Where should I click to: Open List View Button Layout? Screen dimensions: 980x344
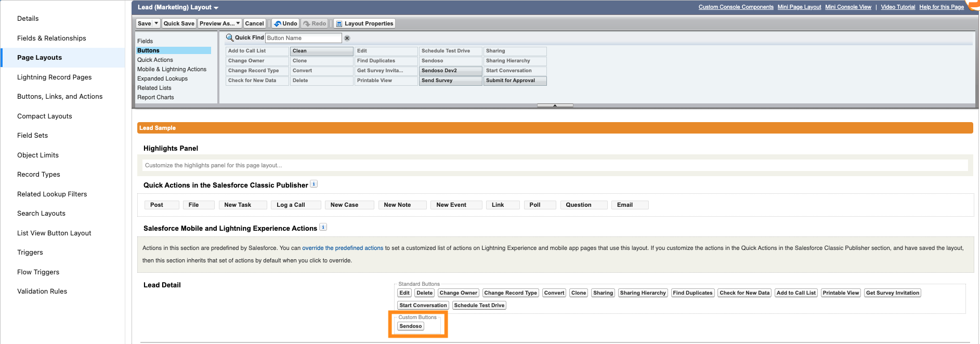coord(54,233)
